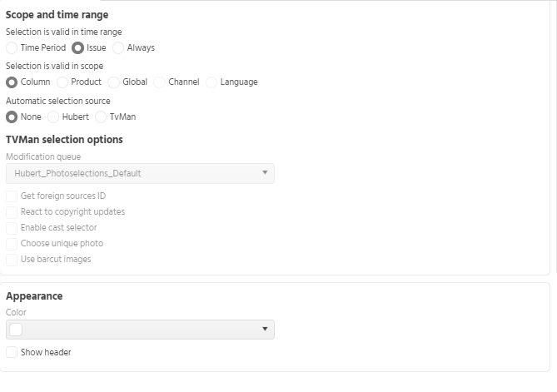Viewport: 557px width, 392px height.
Task: Click the white color swatch
Action: click(16, 330)
